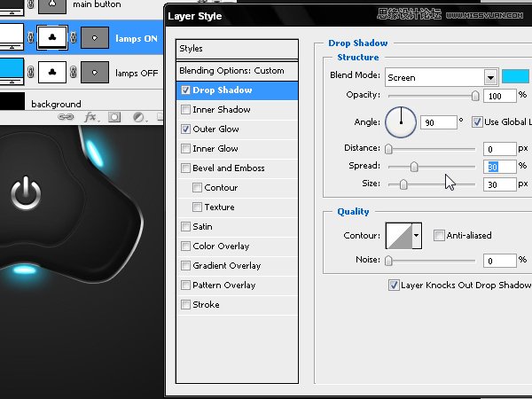Click the Layer Style dialog title bar
The image size is (532, 399).
pyautogui.click(x=348, y=16)
